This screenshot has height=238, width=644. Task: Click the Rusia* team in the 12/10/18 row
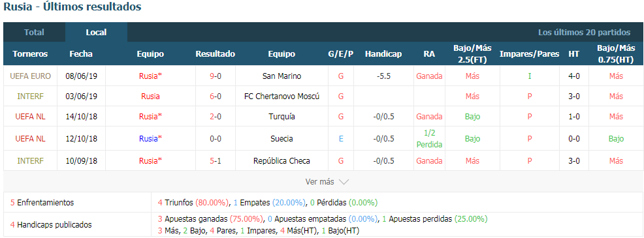(x=150, y=139)
